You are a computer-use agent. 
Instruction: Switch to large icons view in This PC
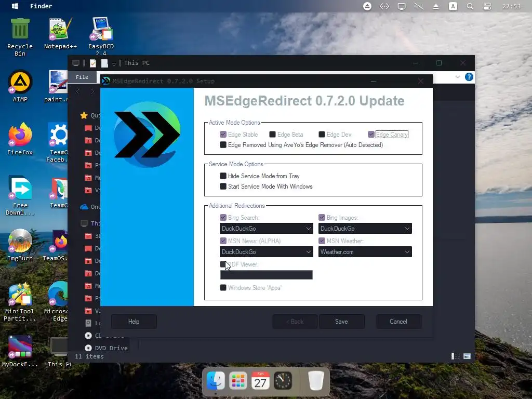pyautogui.click(x=467, y=356)
